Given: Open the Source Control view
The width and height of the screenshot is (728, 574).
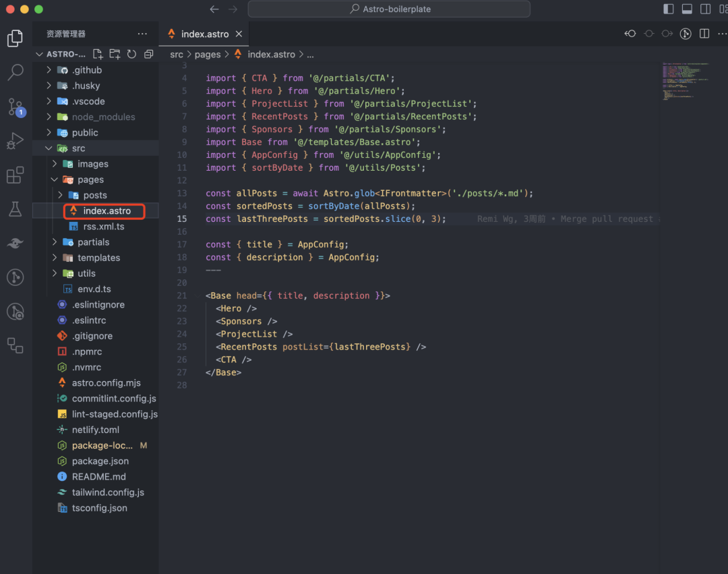Looking at the screenshot, I should coord(15,106).
